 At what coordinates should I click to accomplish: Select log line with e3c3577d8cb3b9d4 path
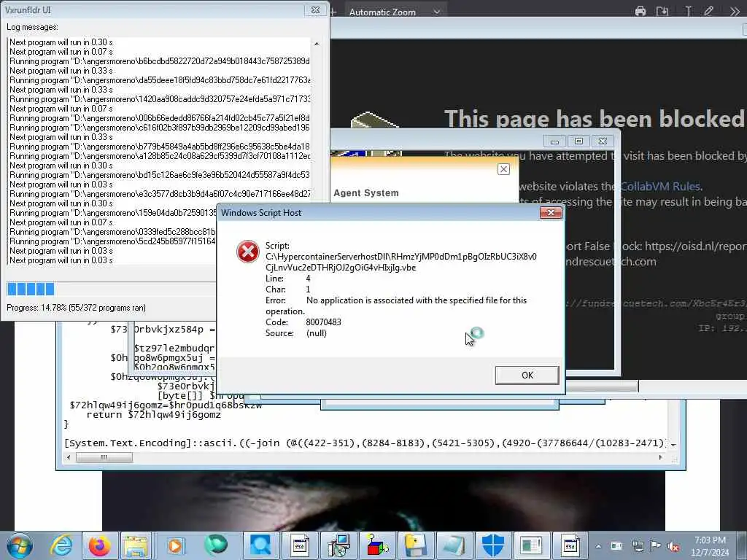160,194
